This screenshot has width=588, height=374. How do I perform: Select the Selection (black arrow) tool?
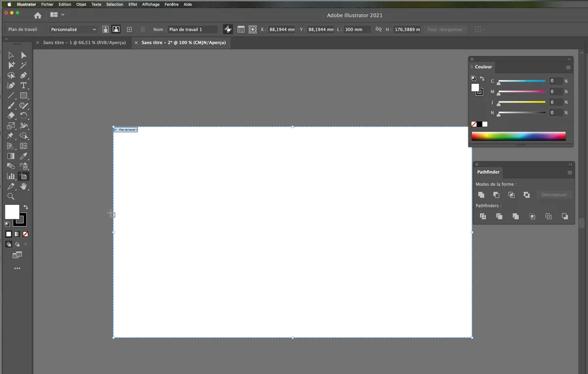click(x=11, y=55)
